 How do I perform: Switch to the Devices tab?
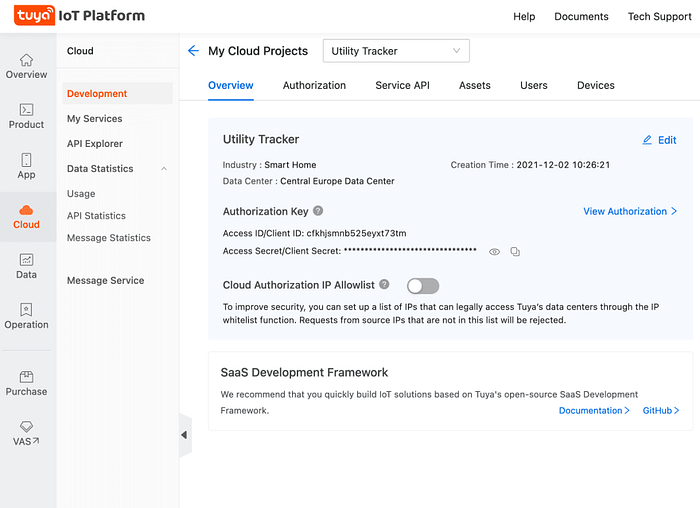[596, 85]
